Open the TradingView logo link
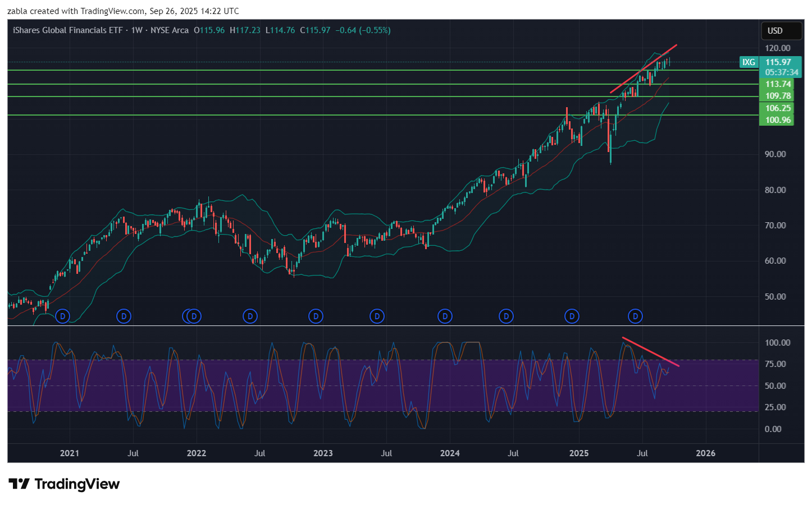Image resolution: width=812 pixels, height=505 pixels. click(x=64, y=484)
